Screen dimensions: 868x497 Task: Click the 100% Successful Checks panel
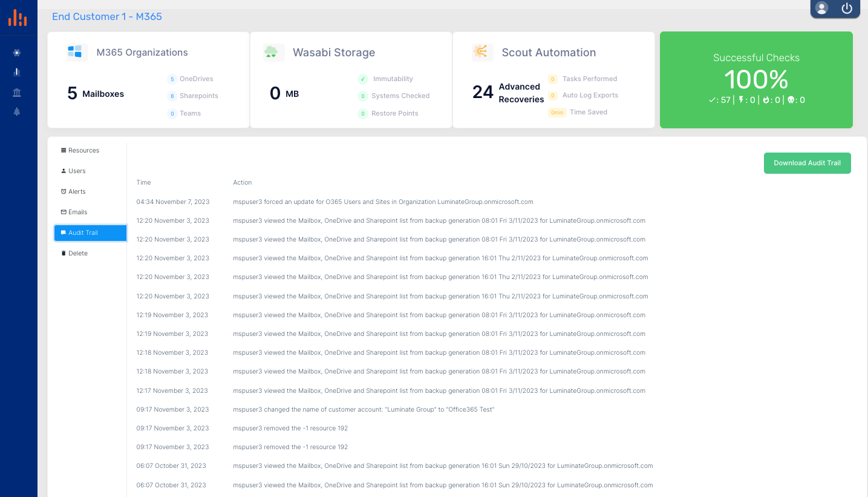pyautogui.click(x=756, y=79)
